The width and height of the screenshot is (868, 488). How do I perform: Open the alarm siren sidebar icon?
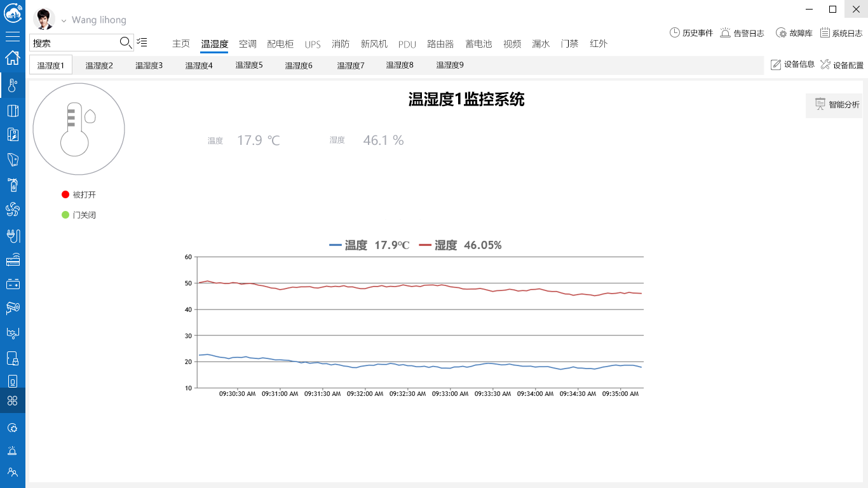tap(13, 451)
